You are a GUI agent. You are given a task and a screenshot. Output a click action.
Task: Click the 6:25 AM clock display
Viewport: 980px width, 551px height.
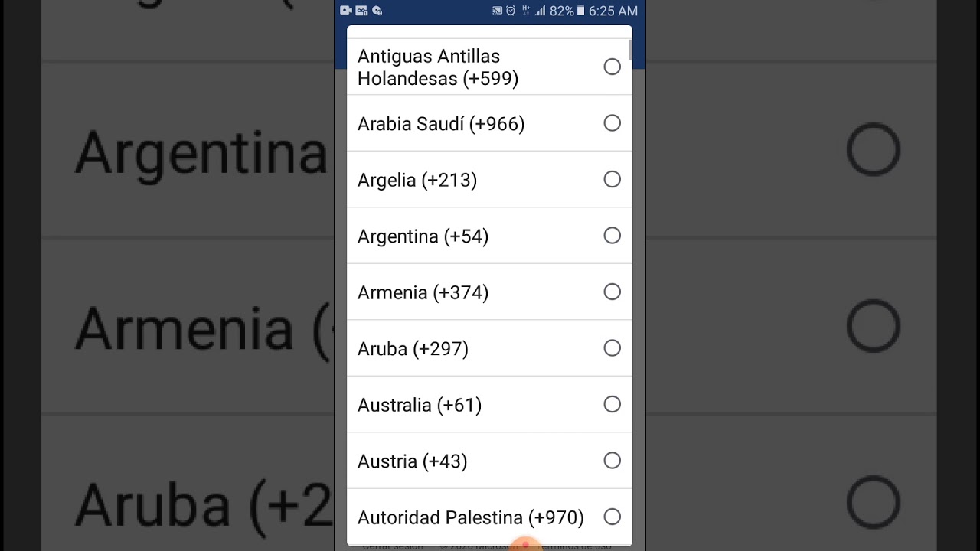611,11
